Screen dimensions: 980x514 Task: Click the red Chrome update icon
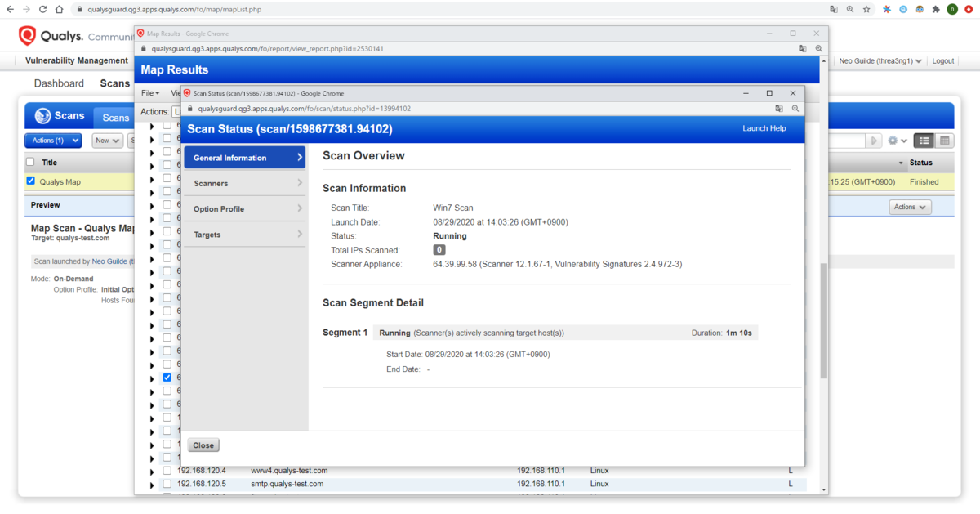(x=969, y=10)
